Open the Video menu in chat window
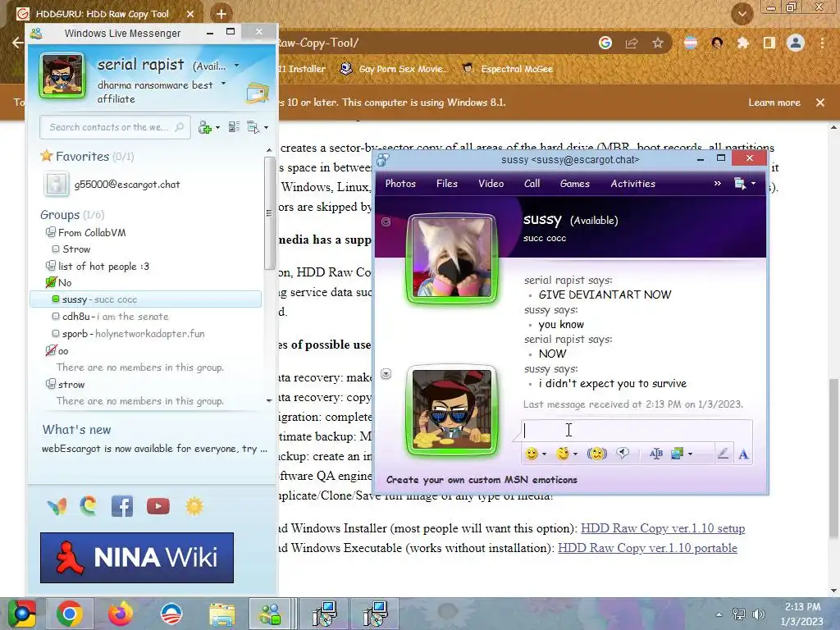Viewport: 840px width, 630px height. [491, 184]
